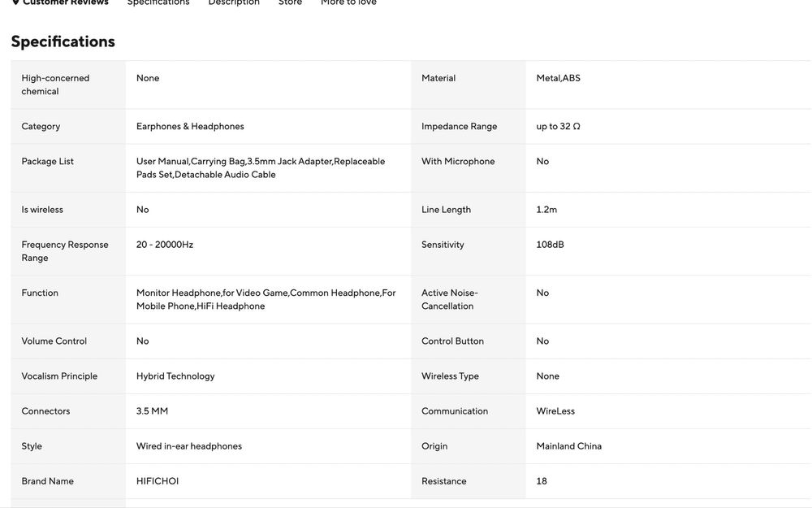The image size is (812, 508).
Task: Click the Wired in-ear headphones style value
Action: 189,446
